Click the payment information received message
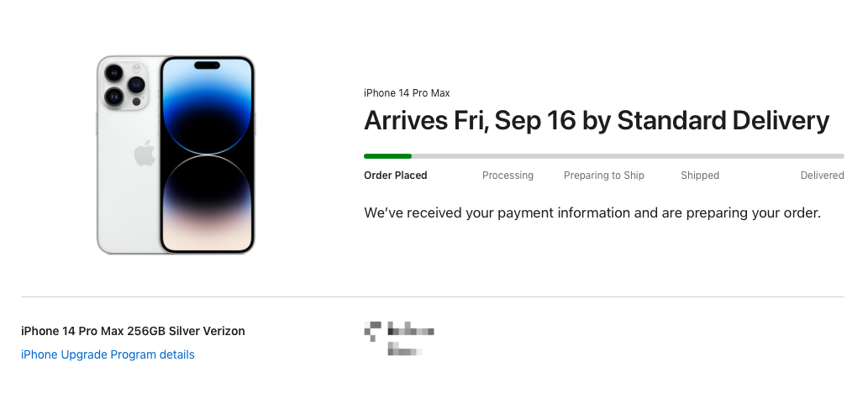 [x=592, y=213]
